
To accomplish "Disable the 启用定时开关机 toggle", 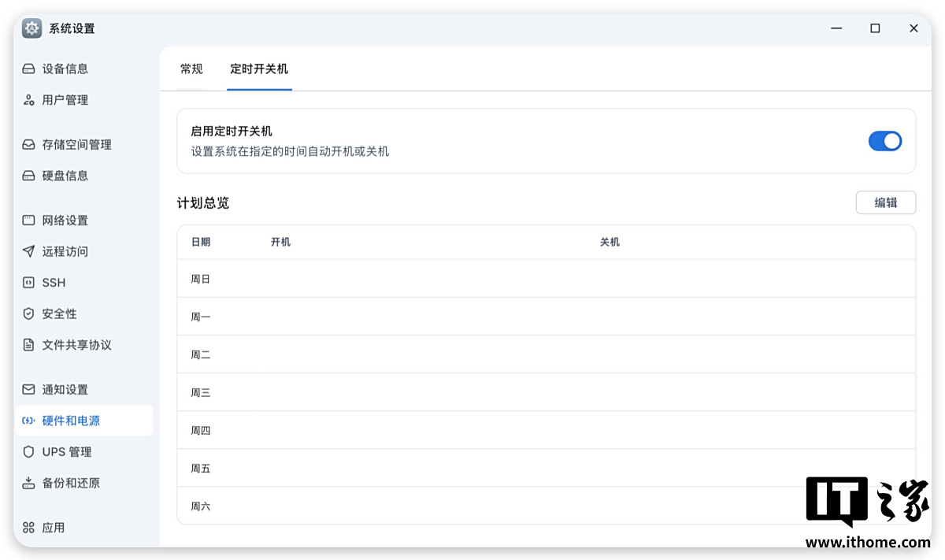I will [x=884, y=141].
